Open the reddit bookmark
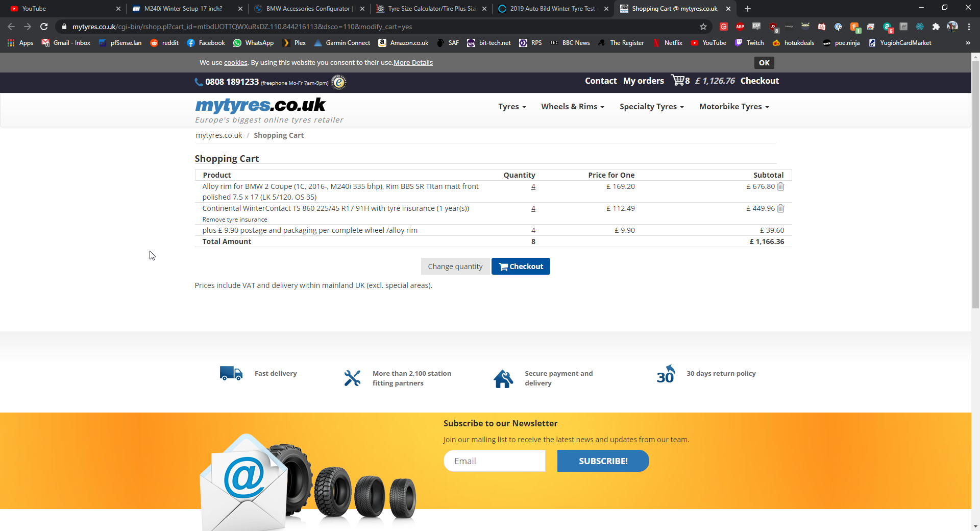This screenshot has width=980, height=531. coord(164,43)
